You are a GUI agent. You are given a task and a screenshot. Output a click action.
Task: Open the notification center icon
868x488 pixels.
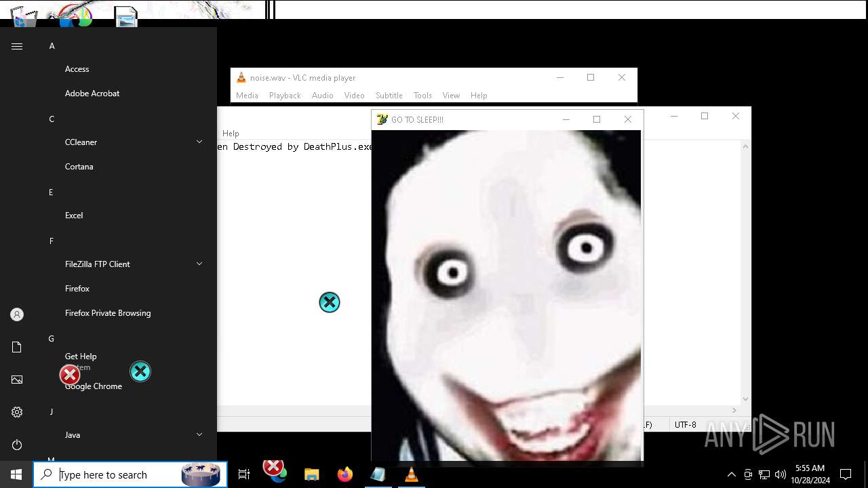pos(846,474)
